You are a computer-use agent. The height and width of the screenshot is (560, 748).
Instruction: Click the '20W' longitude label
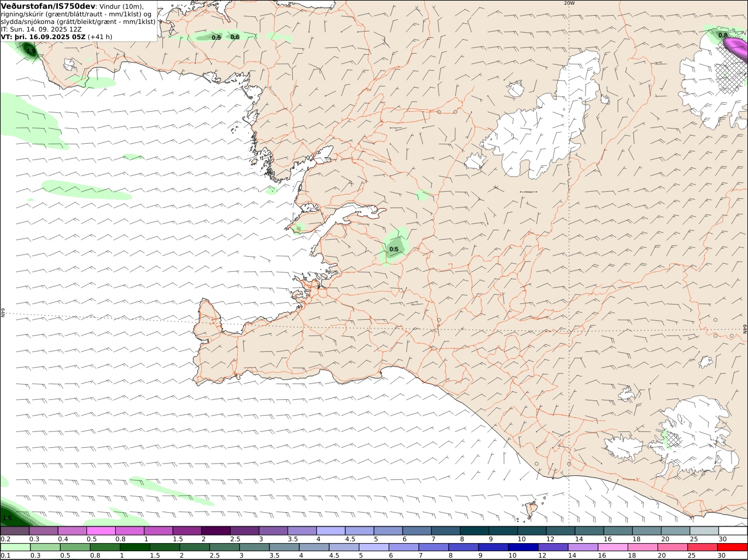click(x=569, y=3)
